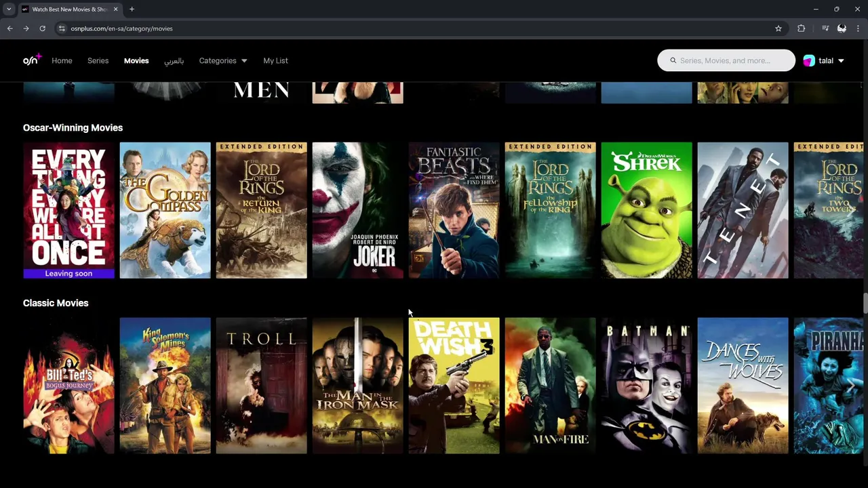This screenshot has width=868, height=488.
Task: Open the media control icon in toolbar
Action: [x=825, y=28]
